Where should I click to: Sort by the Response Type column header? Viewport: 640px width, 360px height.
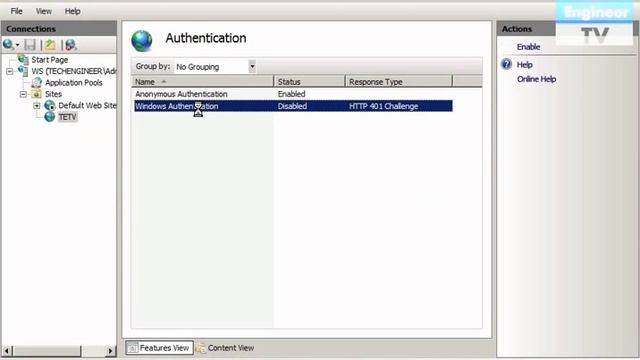(399, 82)
